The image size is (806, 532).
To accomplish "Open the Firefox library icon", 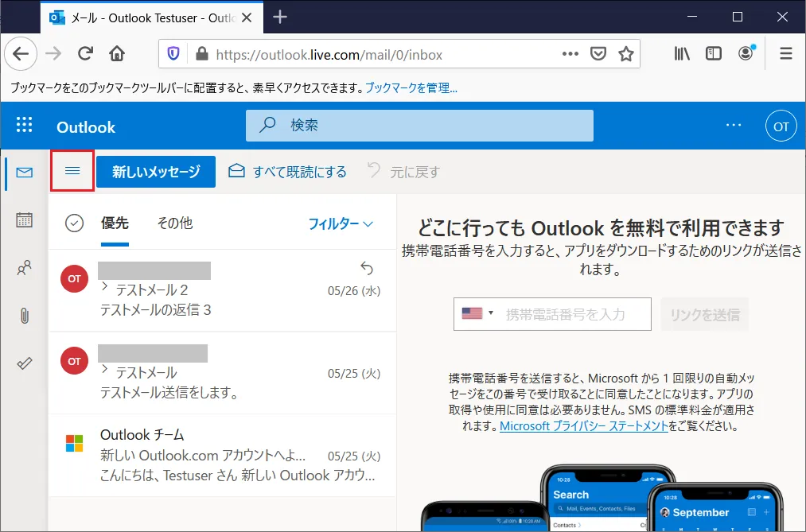I will point(682,54).
